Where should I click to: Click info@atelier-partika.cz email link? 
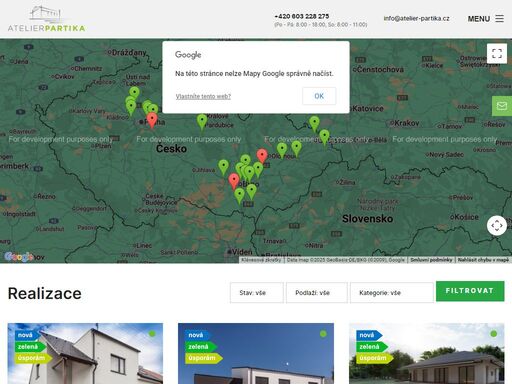tap(416, 18)
